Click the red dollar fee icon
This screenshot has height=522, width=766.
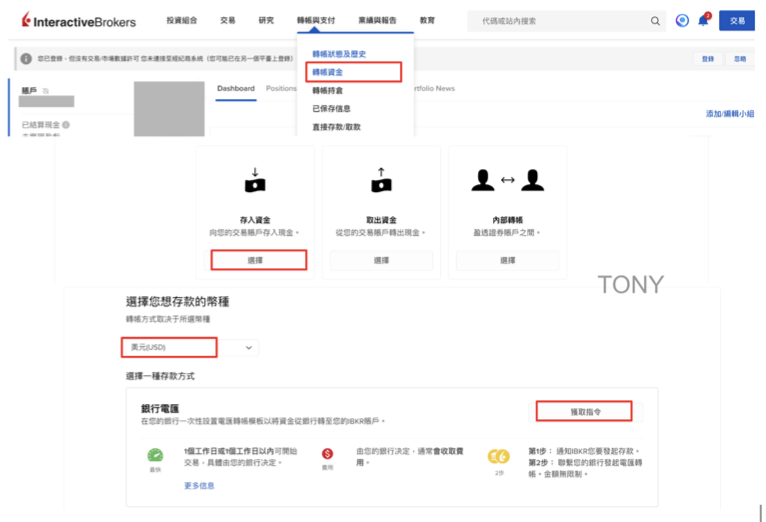tap(327, 454)
